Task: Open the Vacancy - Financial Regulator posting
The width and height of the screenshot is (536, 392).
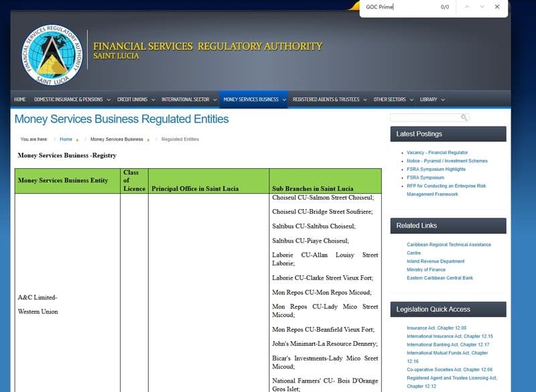Action: tap(438, 152)
